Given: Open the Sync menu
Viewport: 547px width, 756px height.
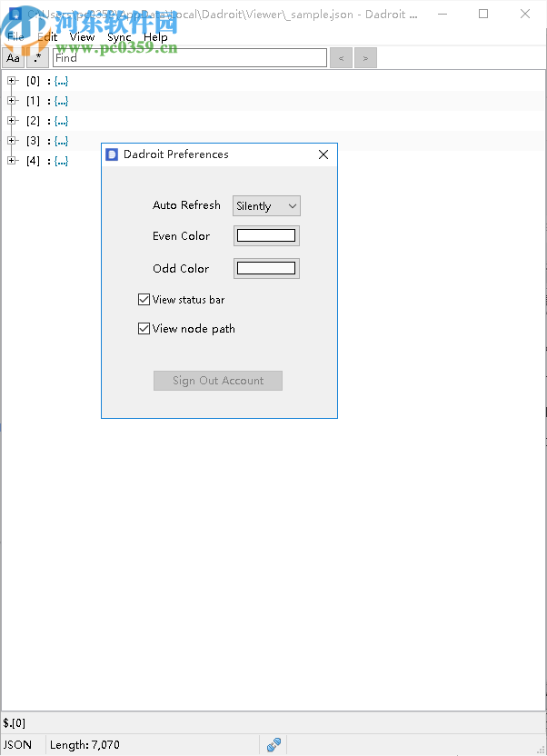Looking at the screenshot, I should click(x=119, y=37).
